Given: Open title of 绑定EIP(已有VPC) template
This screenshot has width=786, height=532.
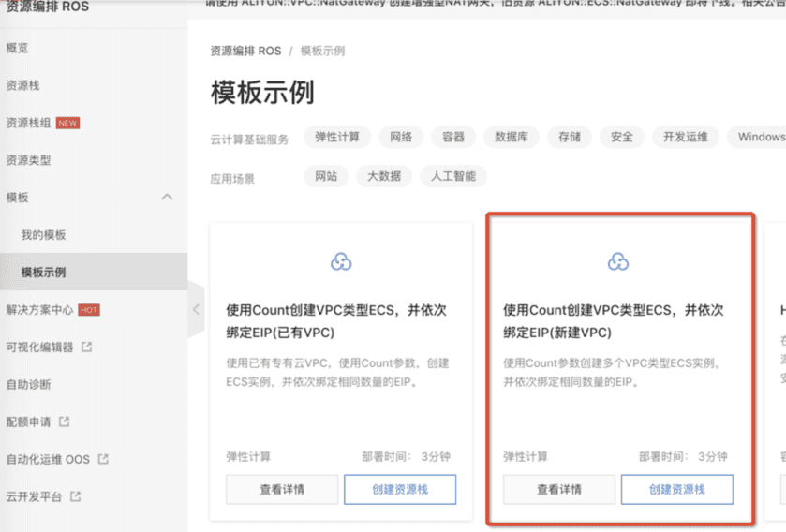Looking at the screenshot, I should click(336, 321).
